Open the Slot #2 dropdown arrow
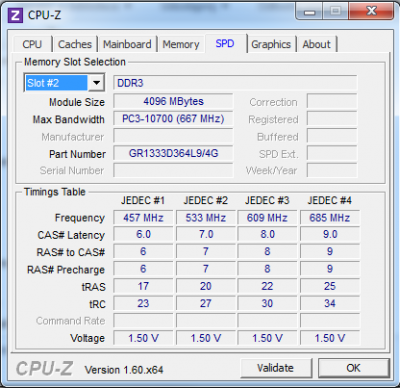 (96, 83)
